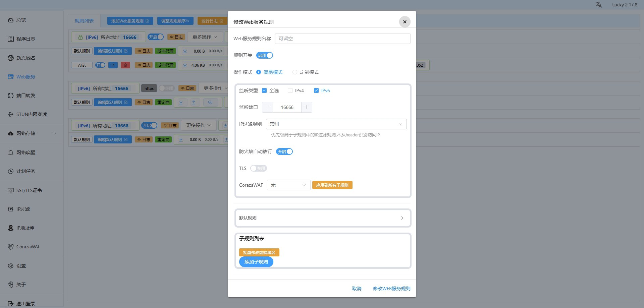The image size is (644, 308).
Task: Click the 退出登录 logout icon
Action: (x=11, y=304)
